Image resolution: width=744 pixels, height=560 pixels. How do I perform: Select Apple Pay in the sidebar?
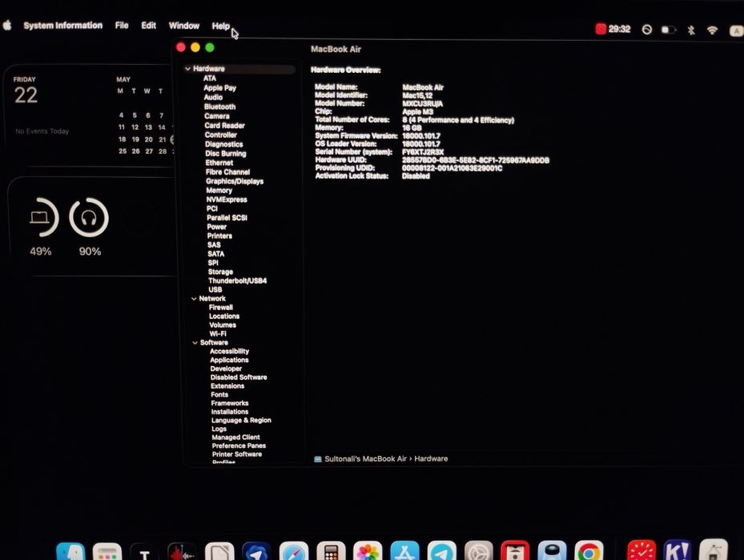219,88
